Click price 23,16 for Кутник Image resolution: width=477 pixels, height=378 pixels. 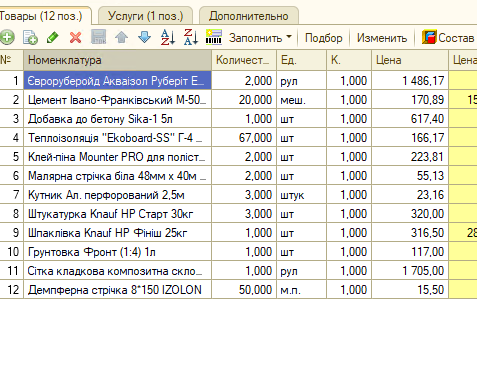pyautogui.click(x=410, y=194)
